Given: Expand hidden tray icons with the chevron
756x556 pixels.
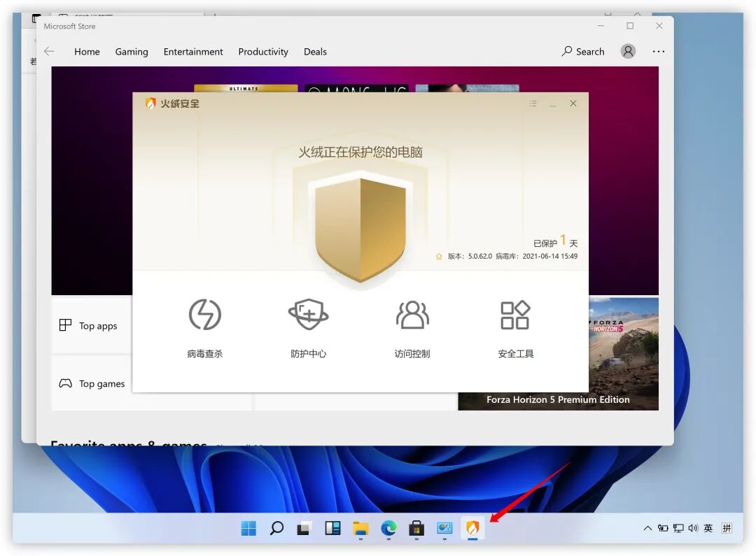Looking at the screenshot, I should (x=647, y=528).
